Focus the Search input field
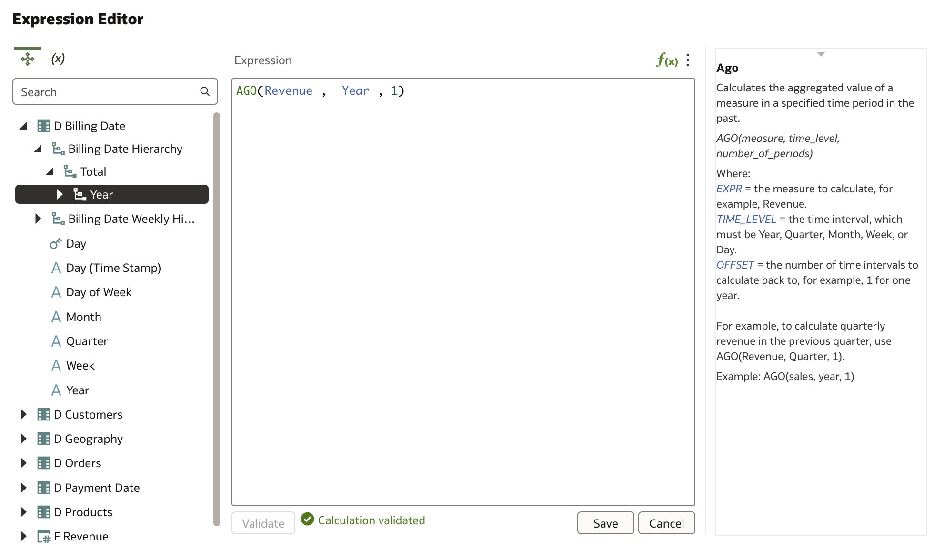This screenshot has height=560, width=944. [x=115, y=91]
